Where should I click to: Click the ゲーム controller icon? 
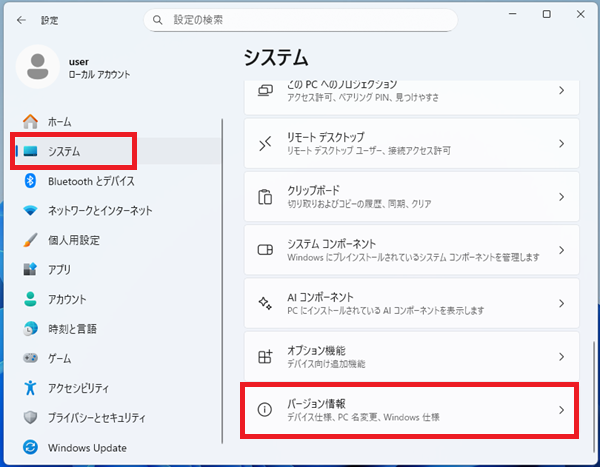pyautogui.click(x=30, y=358)
